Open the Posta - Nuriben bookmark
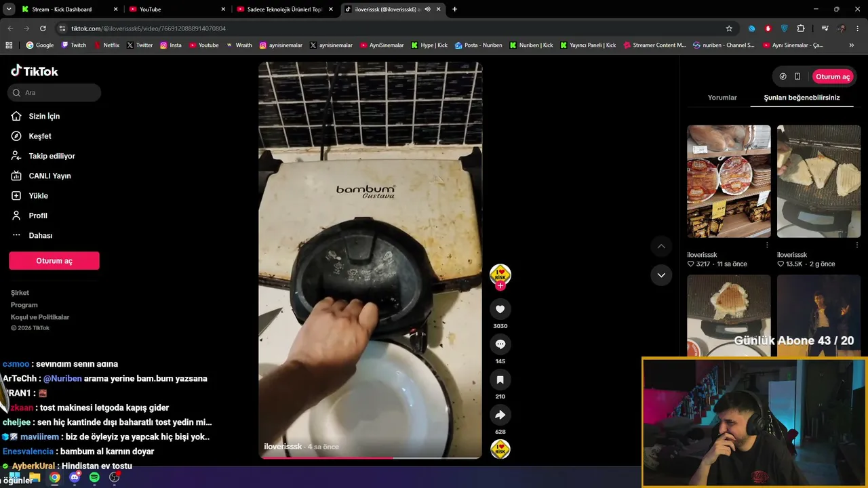This screenshot has height=488, width=868. tap(479, 45)
